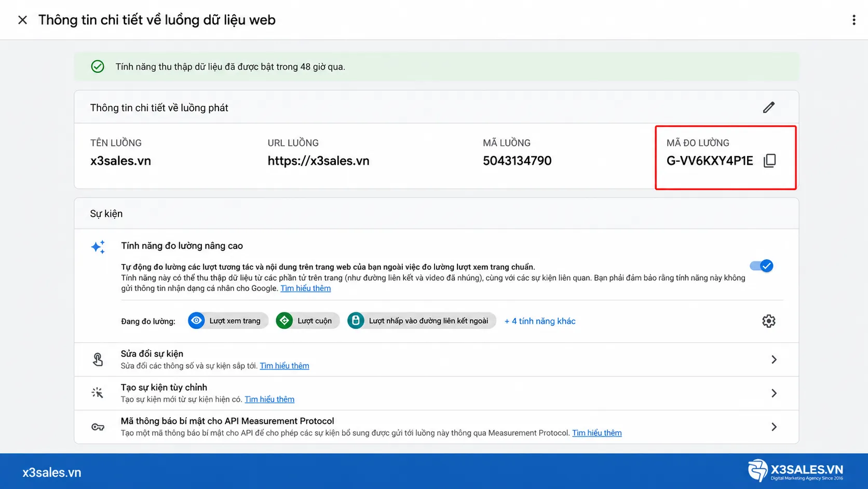The height and width of the screenshot is (489, 868).
Task: Expand the Measurement Protocol API secret chevron
Action: (x=774, y=427)
